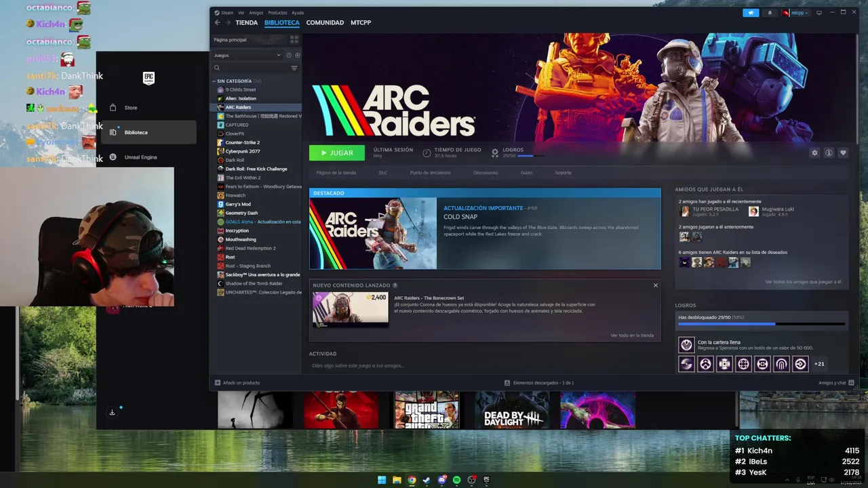The height and width of the screenshot is (488, 868).
Task: Open Mugiwara Luki friend entry
Action: coord(772,211)
